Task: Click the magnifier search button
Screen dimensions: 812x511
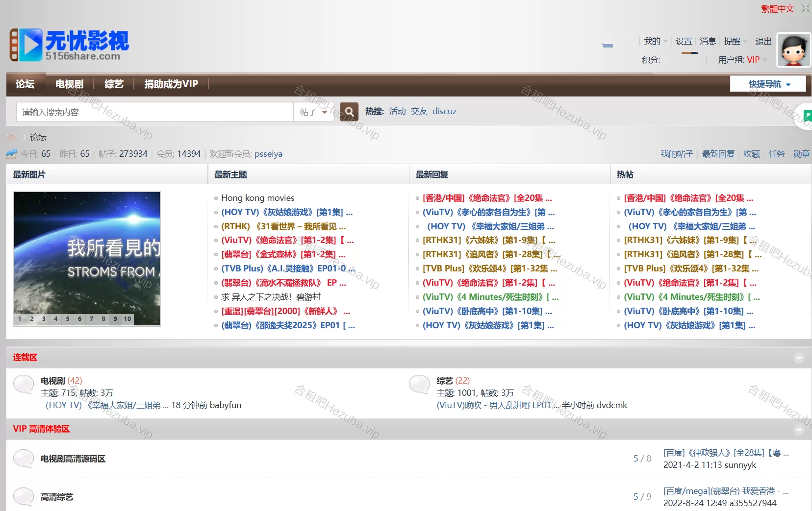Action: tap(349, 112)
